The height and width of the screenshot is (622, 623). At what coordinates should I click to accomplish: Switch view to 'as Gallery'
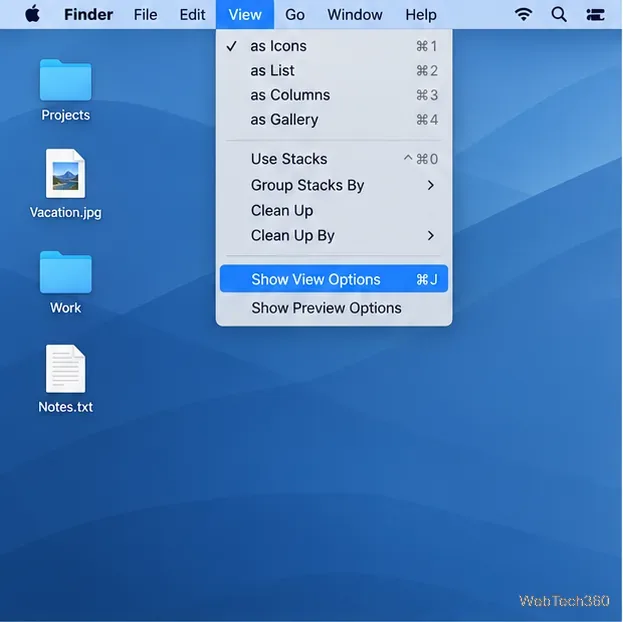[x=334, y=120]
